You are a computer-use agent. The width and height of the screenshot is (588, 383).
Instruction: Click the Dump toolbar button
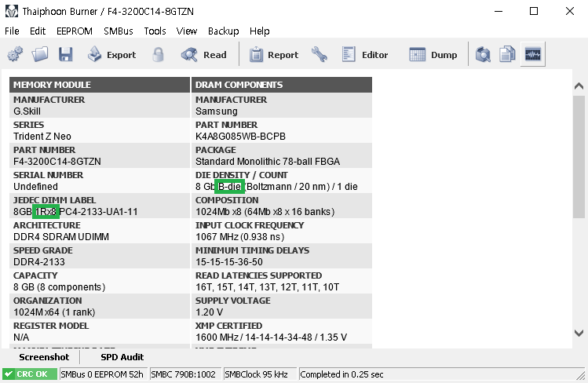tap(433, 55)
